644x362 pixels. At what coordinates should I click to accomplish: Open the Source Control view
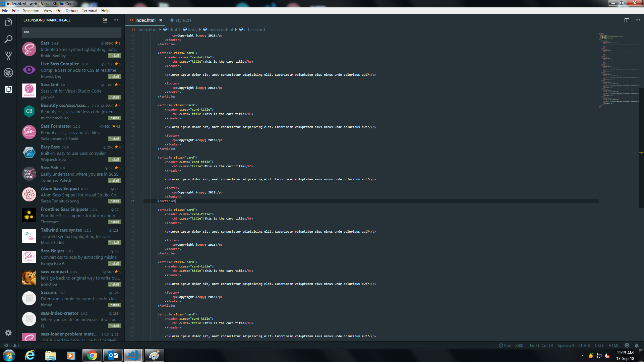[x=8, y=56]
